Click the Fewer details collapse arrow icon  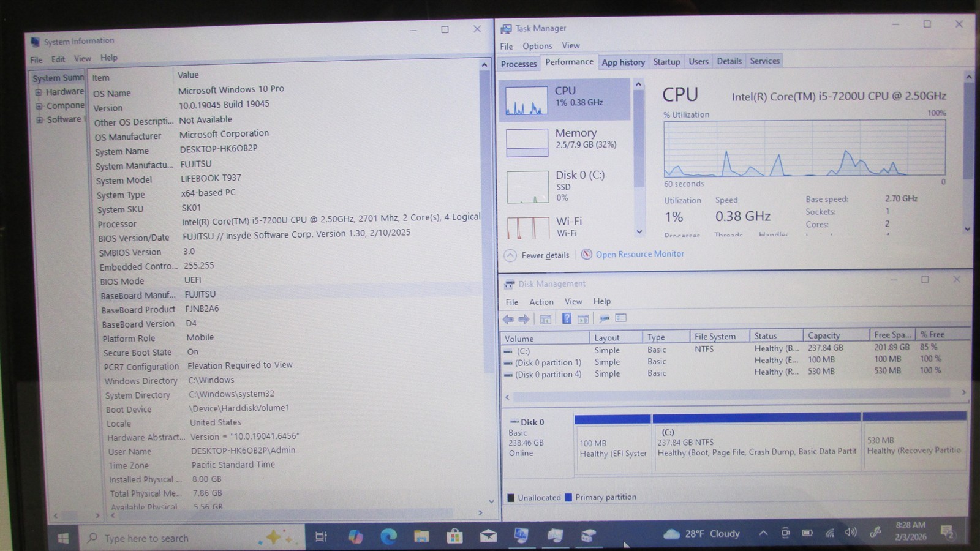tap(510, 255)
